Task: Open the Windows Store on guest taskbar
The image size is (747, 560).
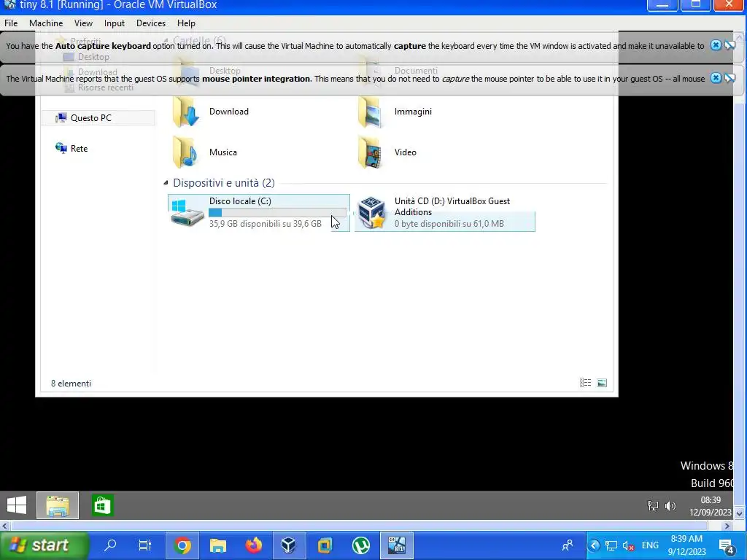Action: click(x=102, y=505)
